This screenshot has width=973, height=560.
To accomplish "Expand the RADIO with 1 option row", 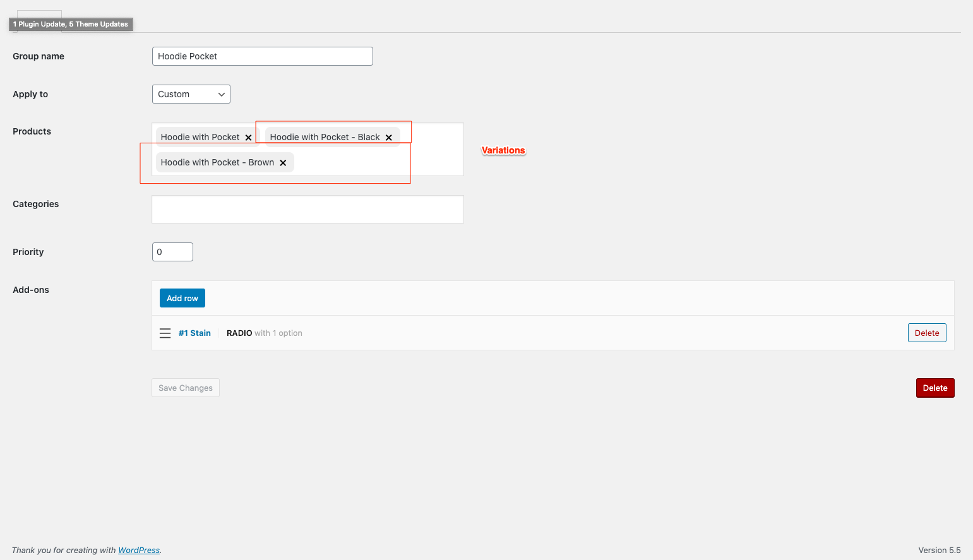I will pos(265,333).
